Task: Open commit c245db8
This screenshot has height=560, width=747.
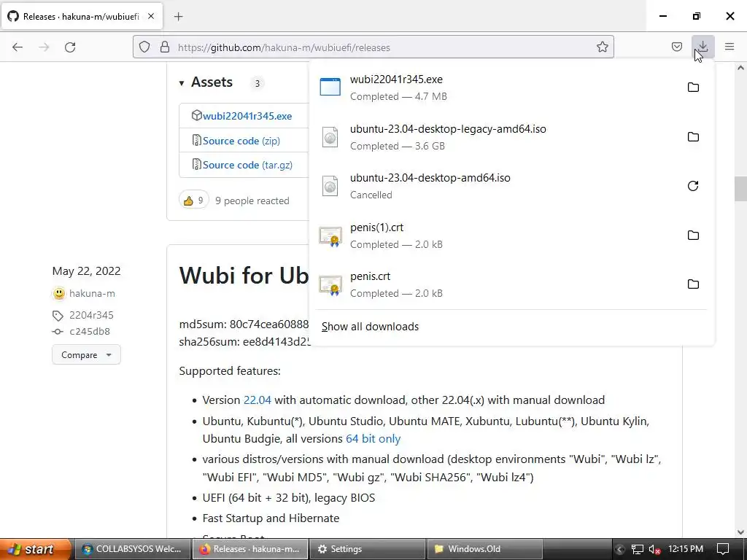Action: (x=90, y=331)
